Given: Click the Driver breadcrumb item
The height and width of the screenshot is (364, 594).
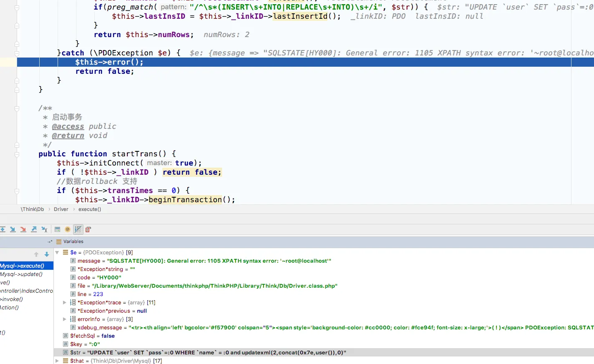Looking at the screenshot, I should [61, 209].
